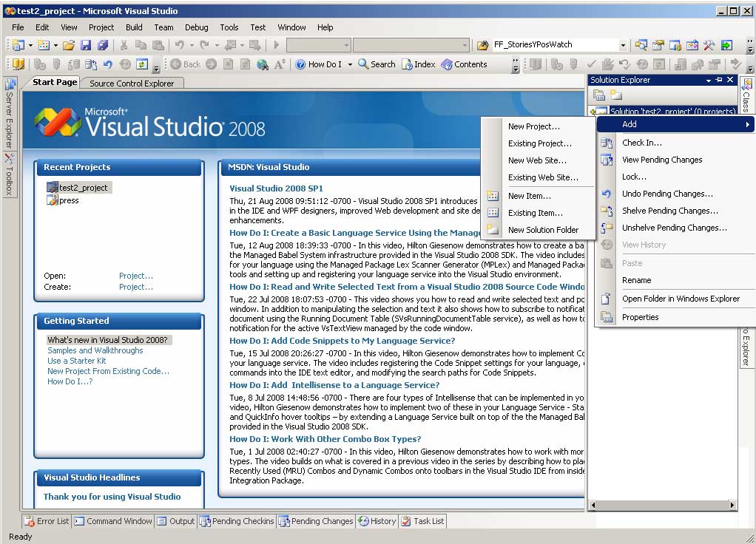Open the help Contents icon
The image size is (756, 544).
point(464,64)
